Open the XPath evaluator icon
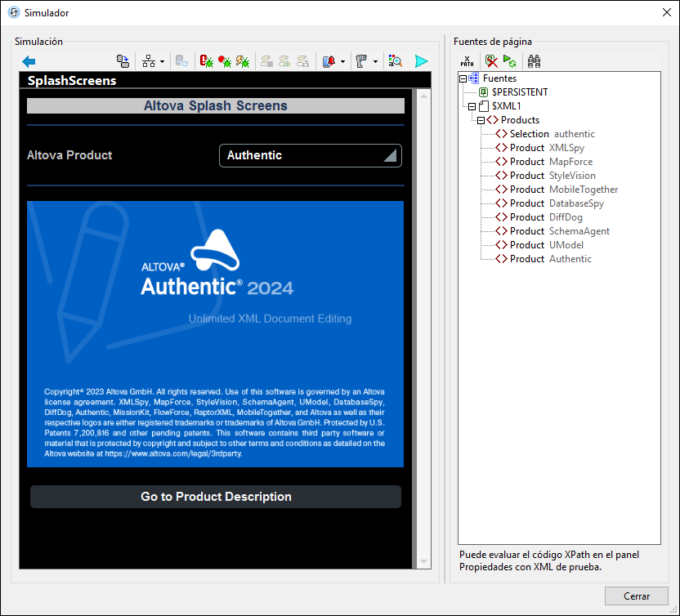This screenshot has height=616, width=680. click(467, 61)
